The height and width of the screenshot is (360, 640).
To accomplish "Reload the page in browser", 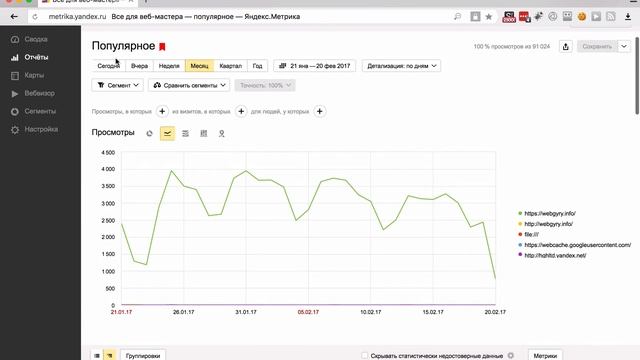I will [35, 17].
